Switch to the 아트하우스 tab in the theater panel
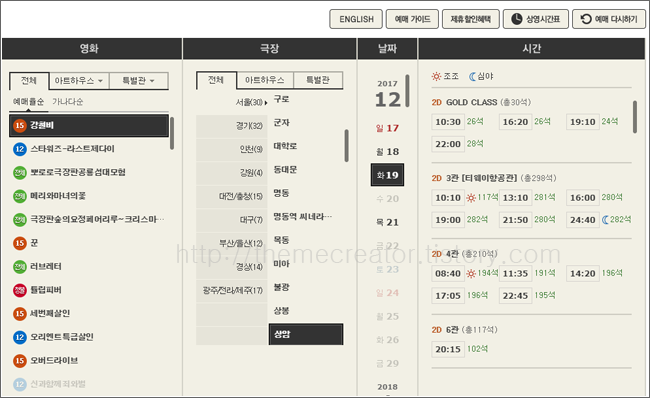This screenshot has height=398, width=650. click(265, 80)
